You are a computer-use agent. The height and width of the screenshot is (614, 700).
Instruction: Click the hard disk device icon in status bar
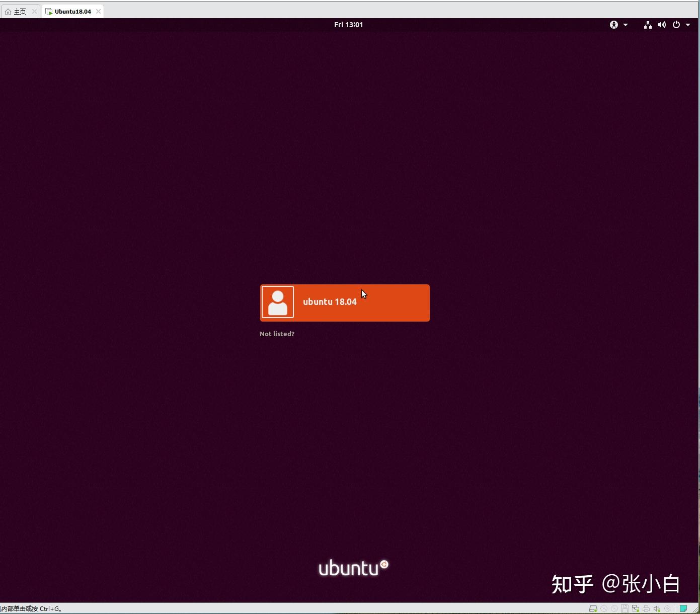[593, 608]
